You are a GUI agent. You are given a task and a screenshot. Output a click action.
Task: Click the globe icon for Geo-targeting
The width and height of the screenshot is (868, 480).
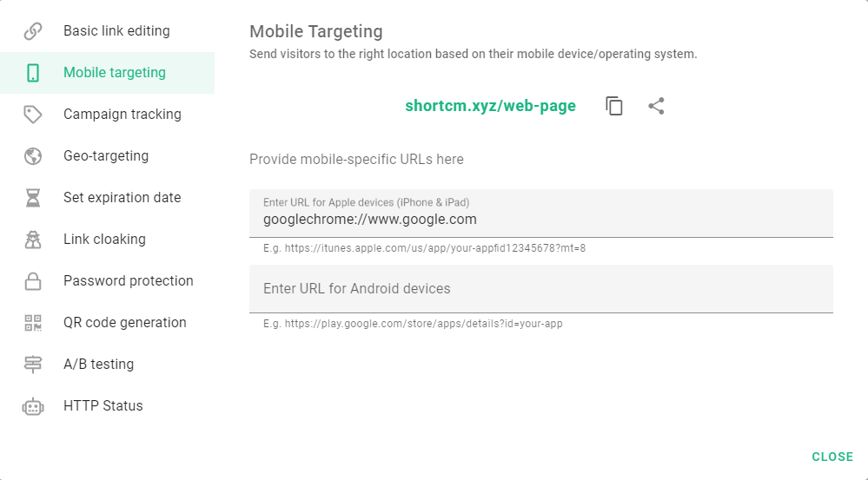pyautogui.click(x=33, y=156)
